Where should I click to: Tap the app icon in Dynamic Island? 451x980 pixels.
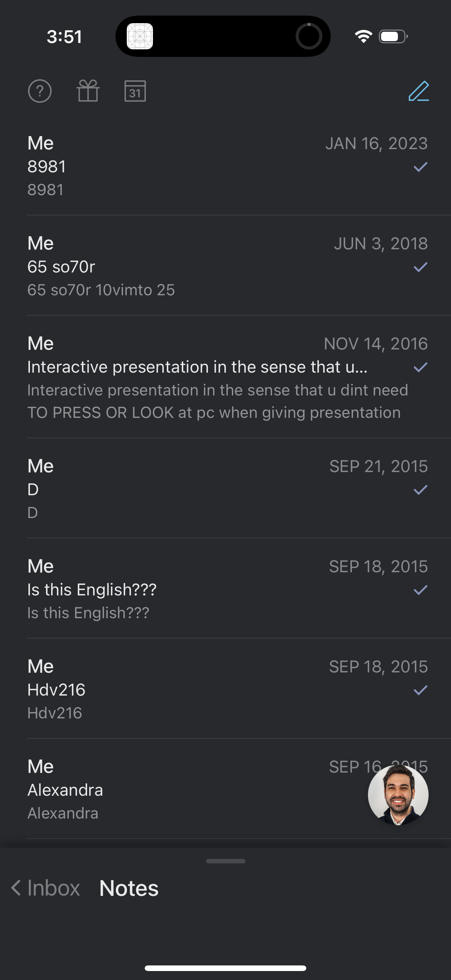click(x=140, y=37)
